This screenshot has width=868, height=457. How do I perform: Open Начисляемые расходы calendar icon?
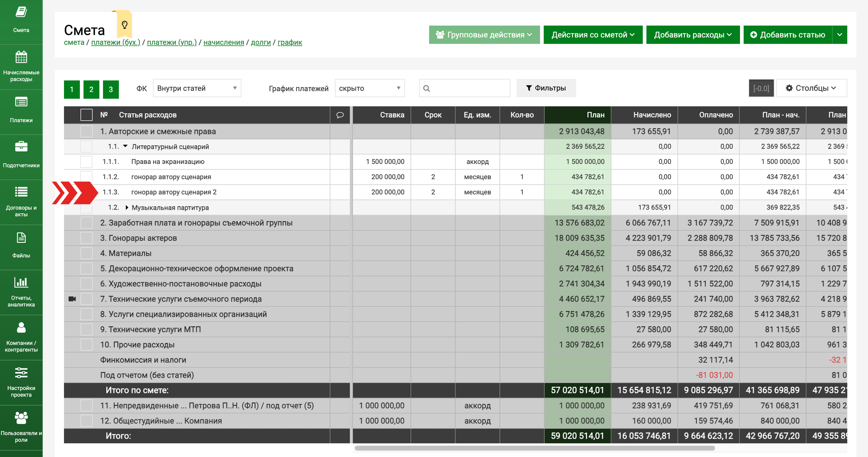(21, 57)
